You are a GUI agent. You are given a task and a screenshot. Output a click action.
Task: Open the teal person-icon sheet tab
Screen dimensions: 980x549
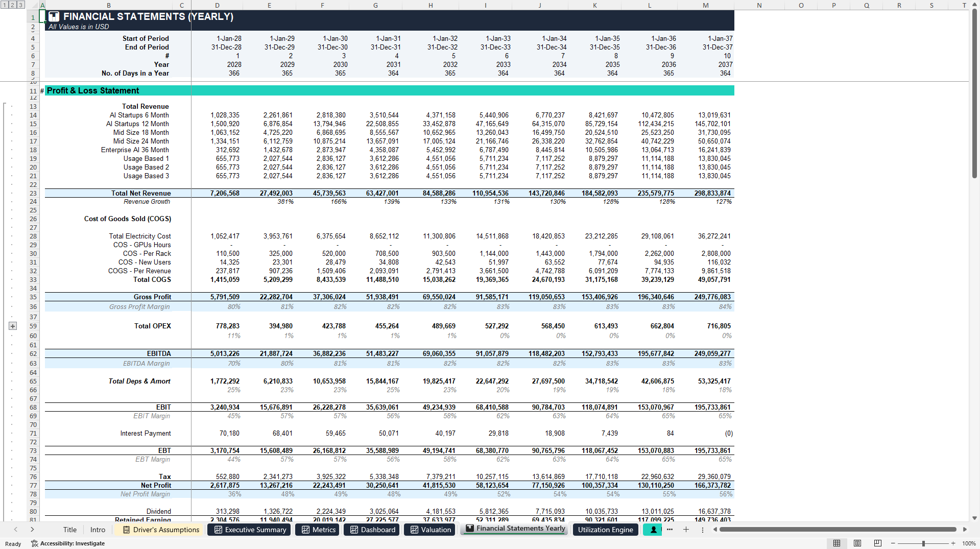coord(653,530)
